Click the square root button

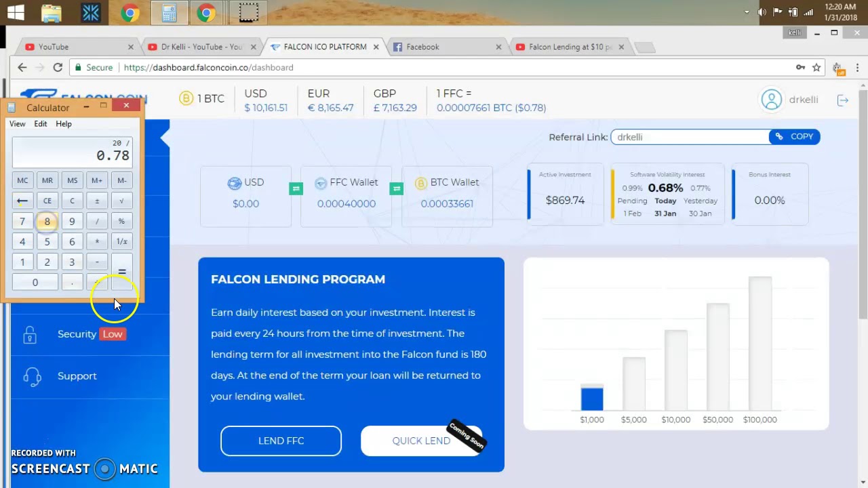click(x=122, y=201)
